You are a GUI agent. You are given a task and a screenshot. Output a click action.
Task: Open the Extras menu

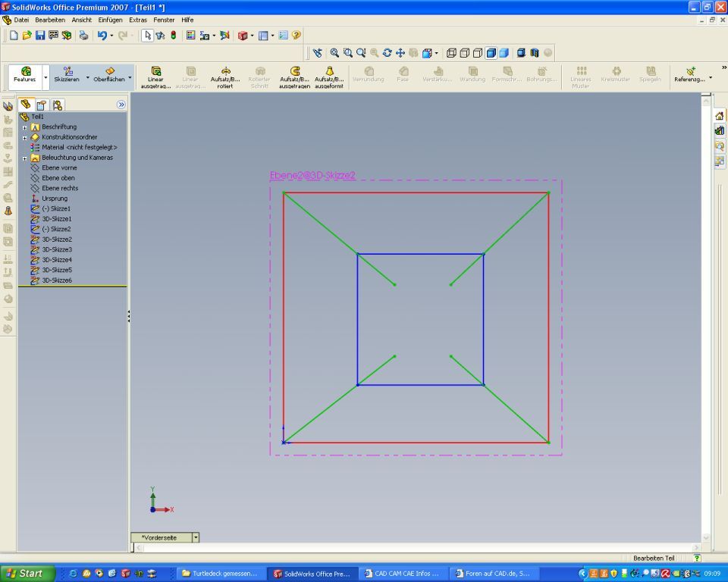[138, 20]
